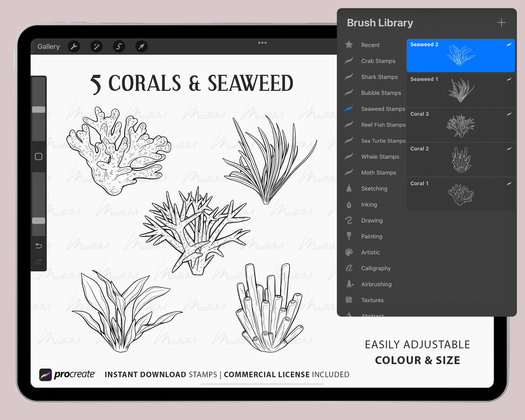Open canvas options via the ellipsis
The height and width of the screenshot is (420, 525).
pyautogui.click(x=262, y=43)
